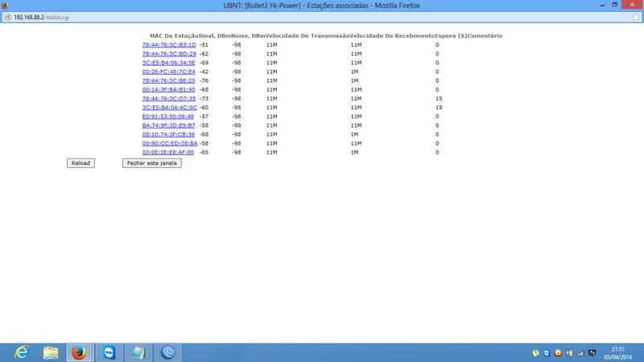
Task: Select the -76 signal value
Action: (x=204, y=81)
